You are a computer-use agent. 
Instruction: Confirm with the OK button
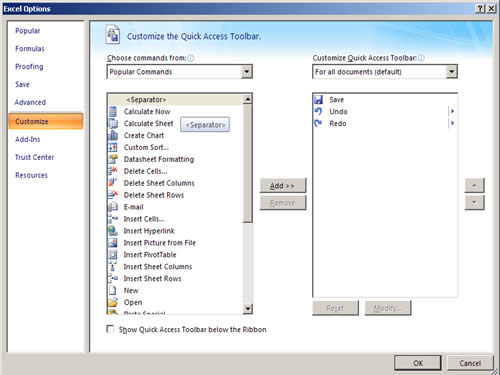(x=418, y=363)
